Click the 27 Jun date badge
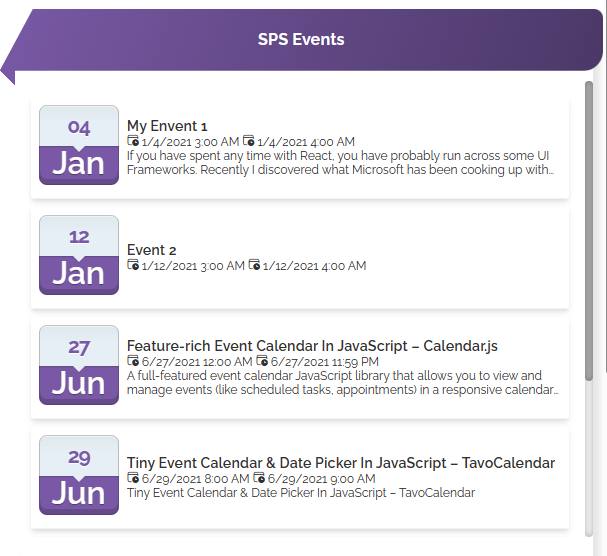Screen dimensions: 607x556 point(79,365)
